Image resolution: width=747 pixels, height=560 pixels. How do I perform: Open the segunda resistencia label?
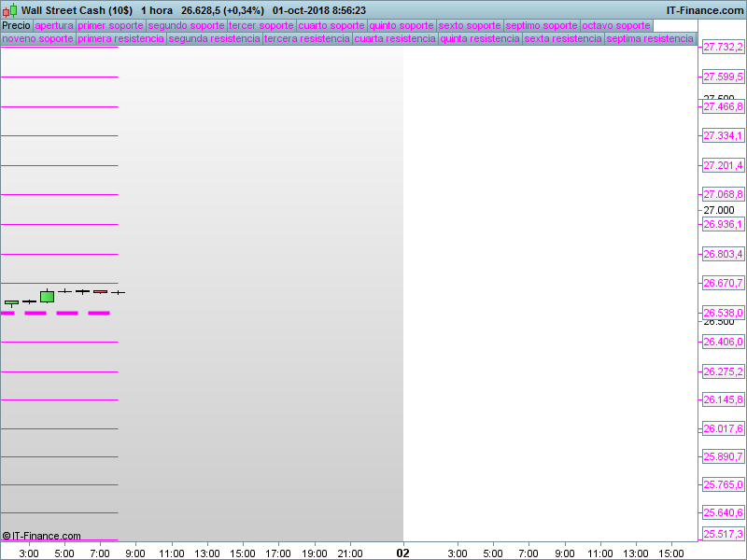pos(214,38)
